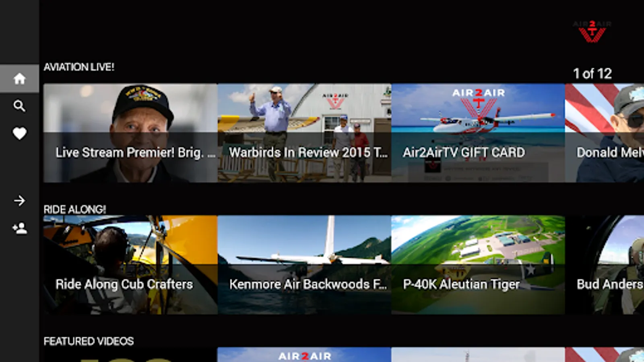Image resolution: width=644 pixels, height=362 pixels.
Task: Open the Bud Anders... video tile
Action: (x=605, y=265)
